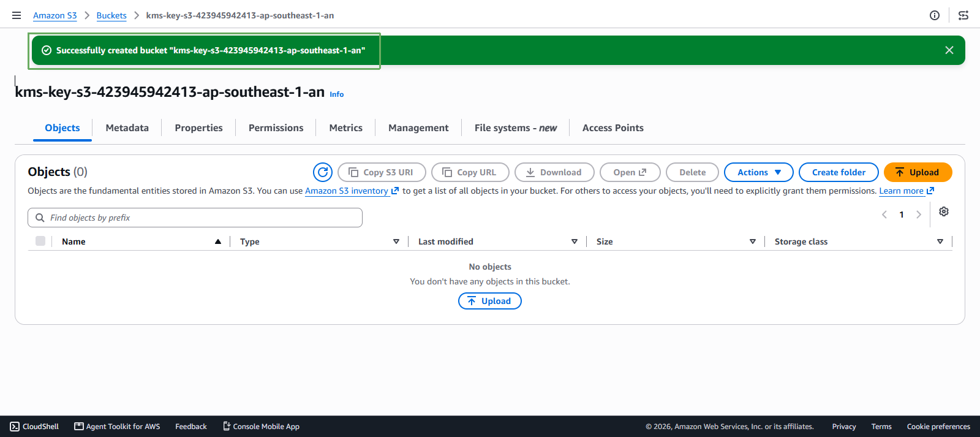The width and height of the screenshot is (980, 437).
Task: Switch to the Permissions tab
Action: pyautogui.click(x=276, y=128)
